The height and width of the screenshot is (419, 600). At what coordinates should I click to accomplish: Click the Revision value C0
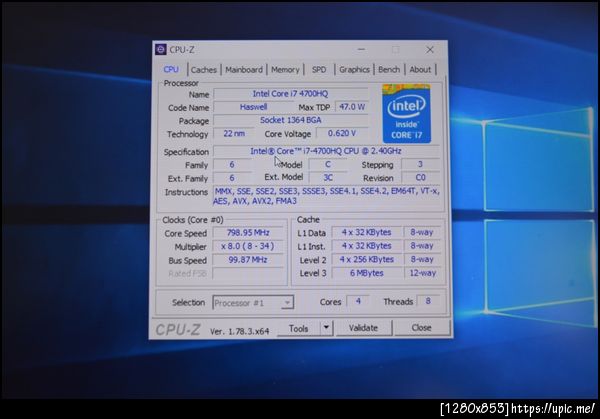point(420,178)
